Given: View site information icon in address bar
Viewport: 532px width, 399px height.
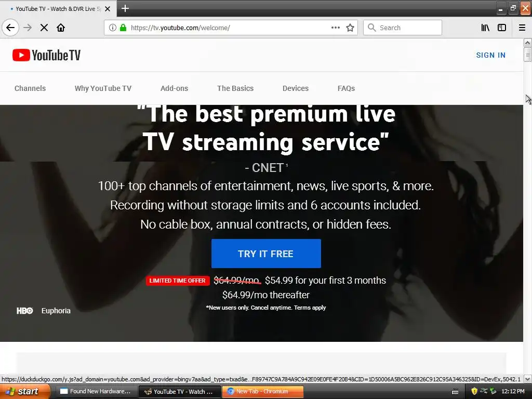Looking at the screenshot, I should pos(113,28).
